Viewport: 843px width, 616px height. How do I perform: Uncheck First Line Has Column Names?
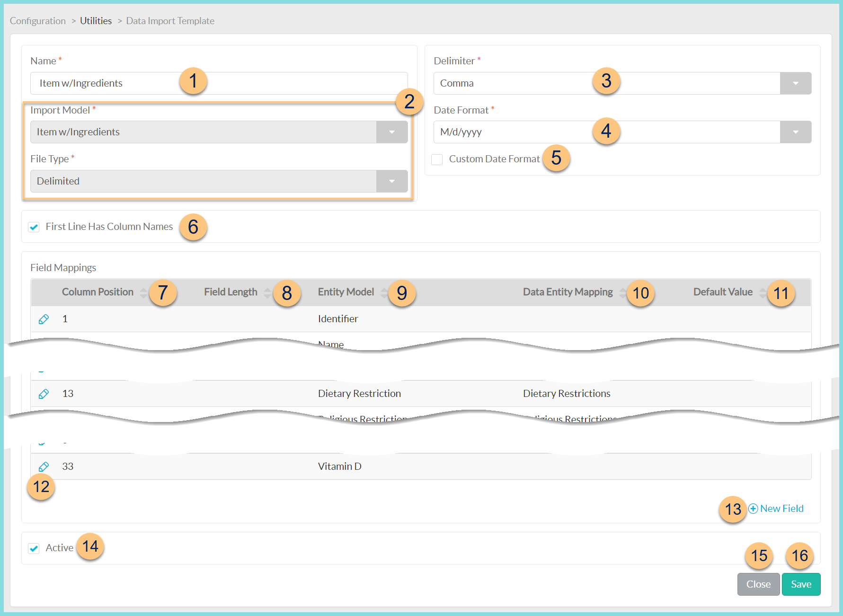point(33,227)
